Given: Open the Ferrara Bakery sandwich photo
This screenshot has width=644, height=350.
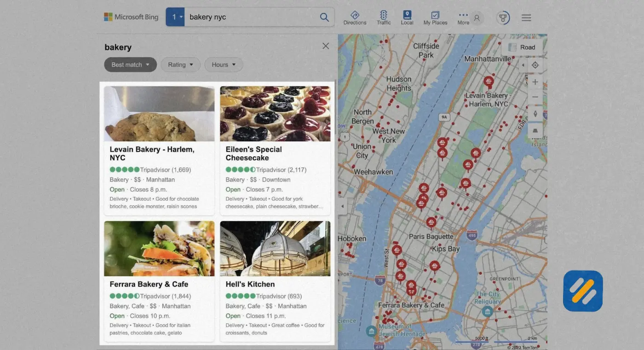Looking at the screenshot, I should pyautogui.click(x=159, y=249).
